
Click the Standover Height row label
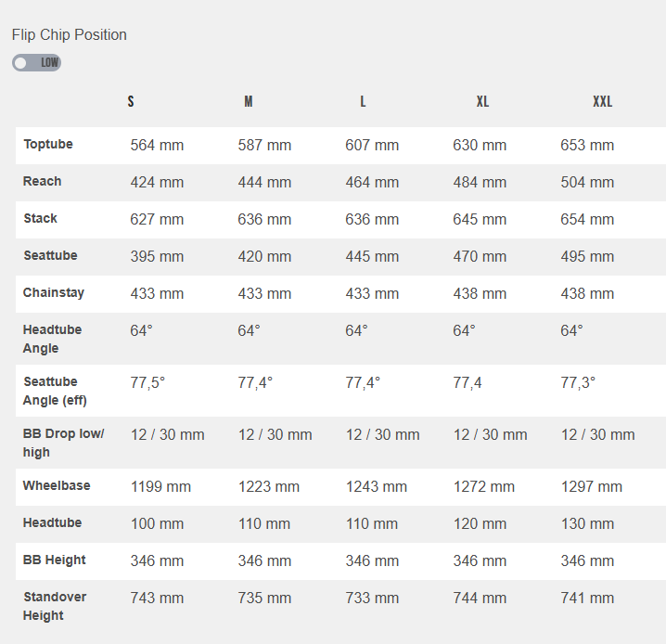click(x=55, y=606)
